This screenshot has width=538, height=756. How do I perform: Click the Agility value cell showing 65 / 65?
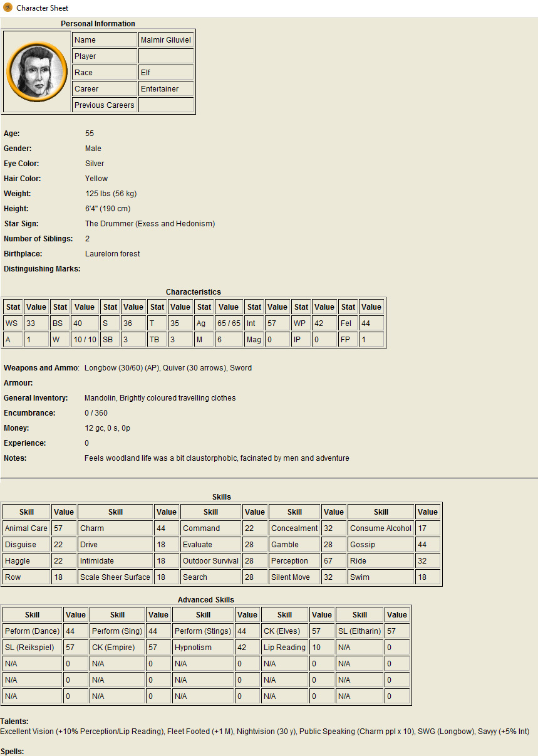[229, 323]
